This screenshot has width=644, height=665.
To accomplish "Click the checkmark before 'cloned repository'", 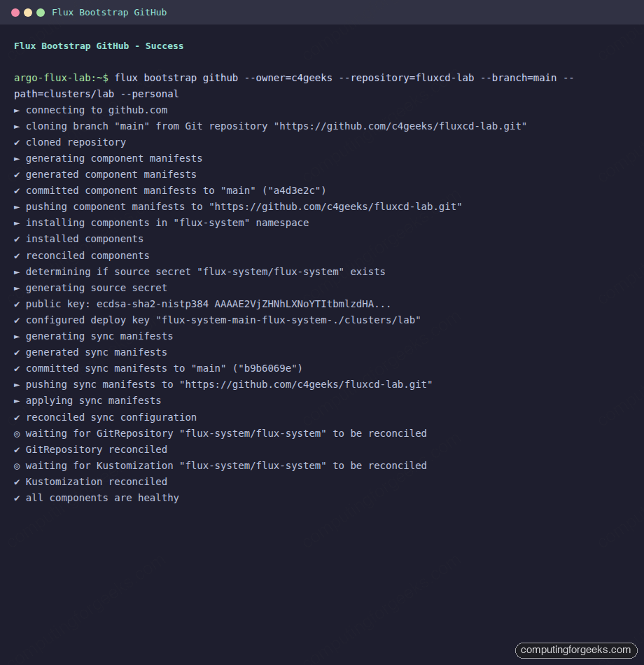I will 17,143.
